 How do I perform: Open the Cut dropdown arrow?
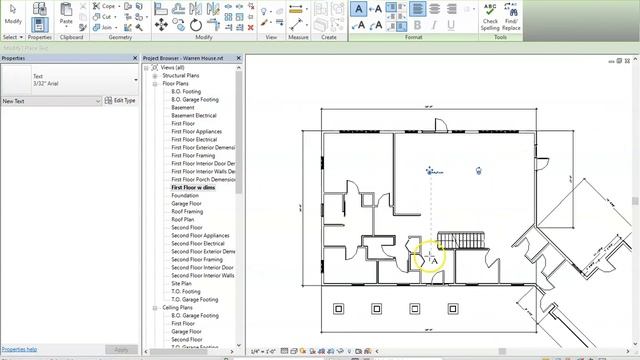115,17
